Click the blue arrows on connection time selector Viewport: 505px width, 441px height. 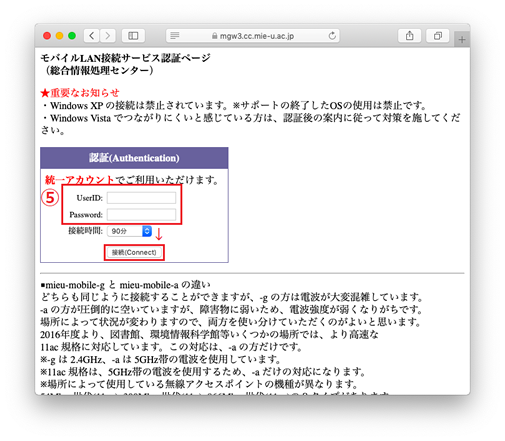[x=147, y=231]
